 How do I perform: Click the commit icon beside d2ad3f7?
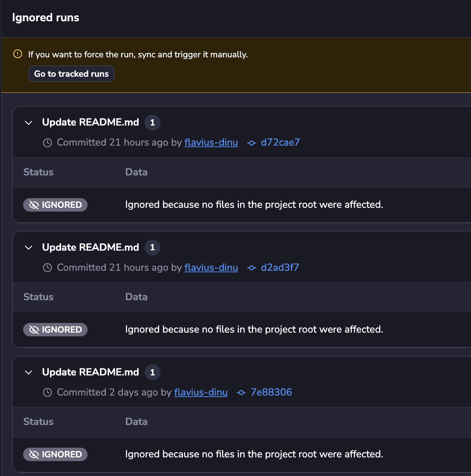tap(252, 268)
